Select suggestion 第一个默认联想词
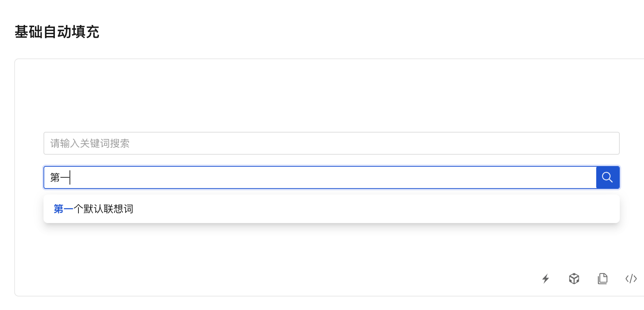The width and height of the screenshot is (644, 310). 331,209
